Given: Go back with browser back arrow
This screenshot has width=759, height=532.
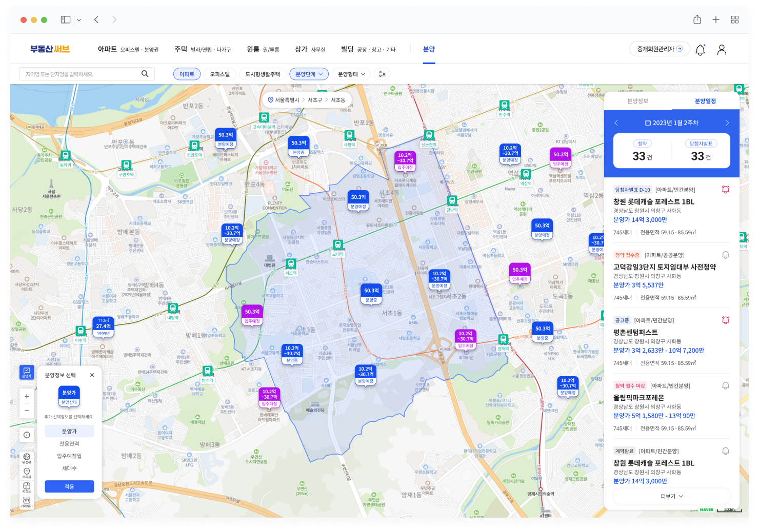Looking at the screenshot, I should tap(96, 19).
